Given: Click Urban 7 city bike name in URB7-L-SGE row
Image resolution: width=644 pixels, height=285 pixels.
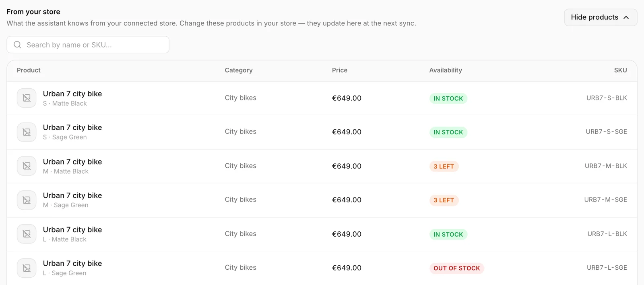Looking at the screenshot, I should 72,264.
